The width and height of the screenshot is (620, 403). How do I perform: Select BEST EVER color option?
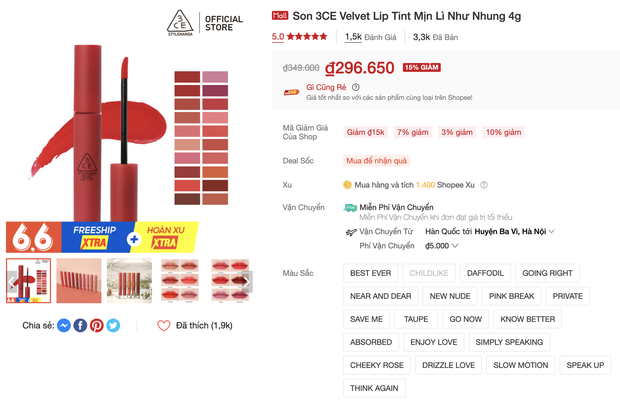coord(370,273)
